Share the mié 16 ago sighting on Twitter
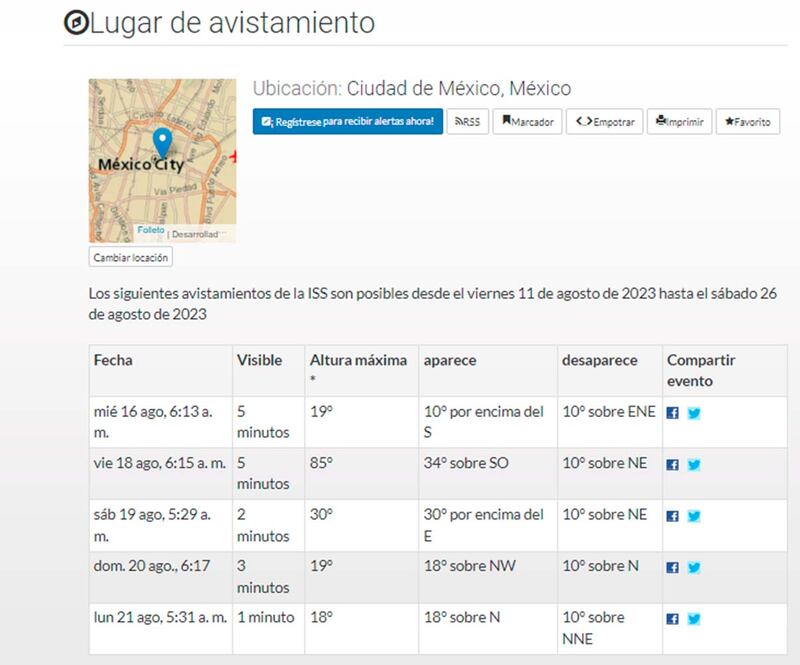This screenshot has width=800, height=665. tap(693, 413)
